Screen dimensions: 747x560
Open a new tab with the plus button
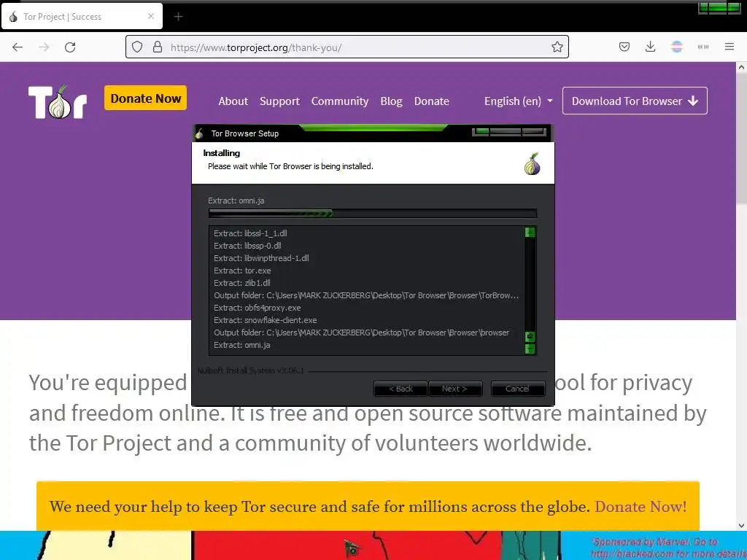coord(178,17)
